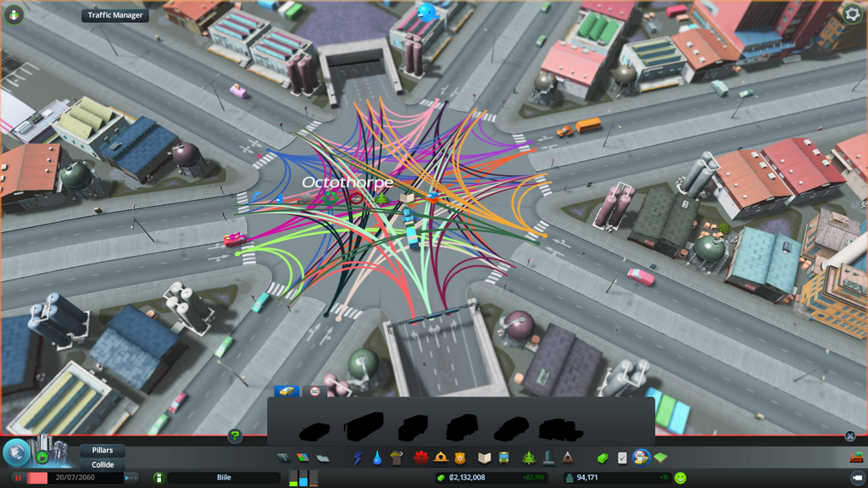
Task: Open the Economy green money panel
Action: (603, 457)
